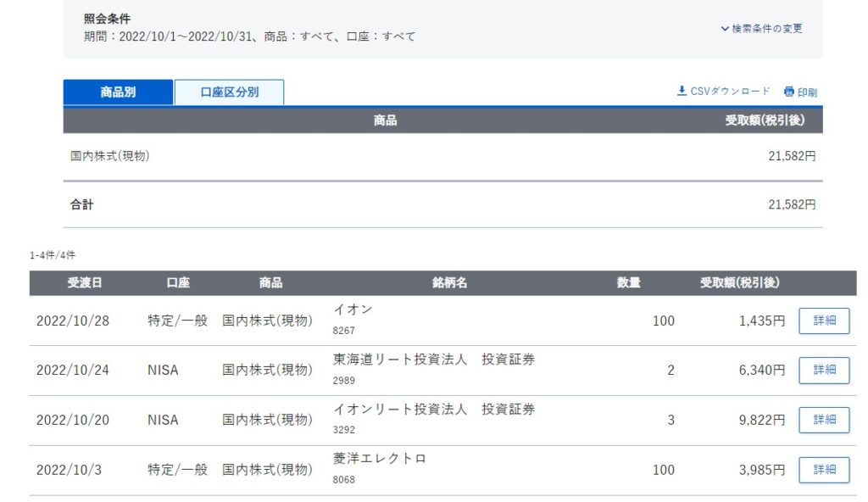Click the 照会条件 heading
The image size is (868, 502).
[x=107, y=19]
